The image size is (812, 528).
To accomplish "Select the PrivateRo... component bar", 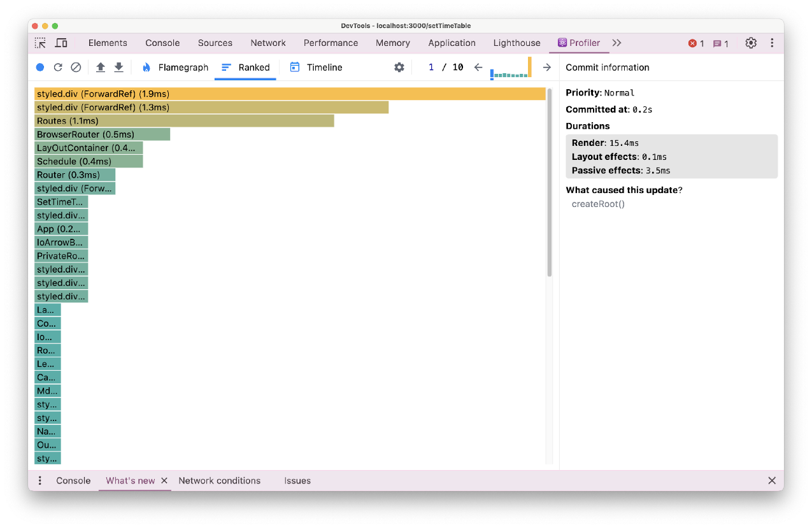I will [x=61, y=256].
